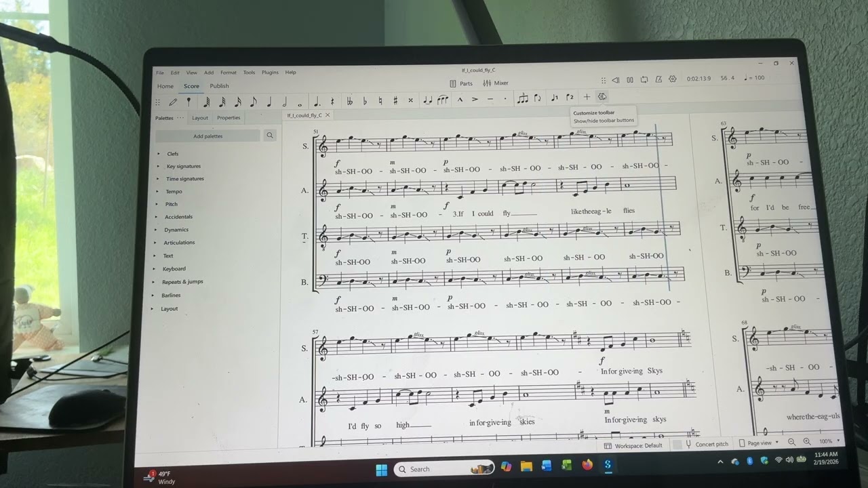Open the Format menu
The image size is (868, 488).
pos(229,73)
